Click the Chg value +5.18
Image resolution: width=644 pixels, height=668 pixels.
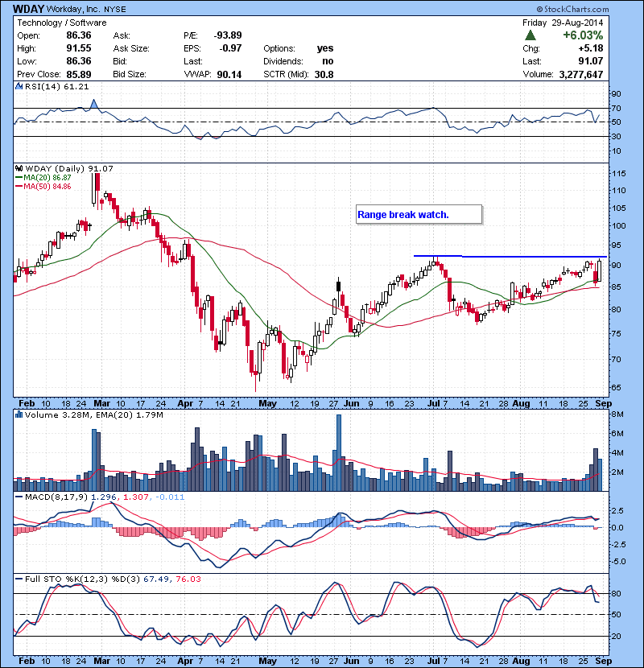click(591, 48)
